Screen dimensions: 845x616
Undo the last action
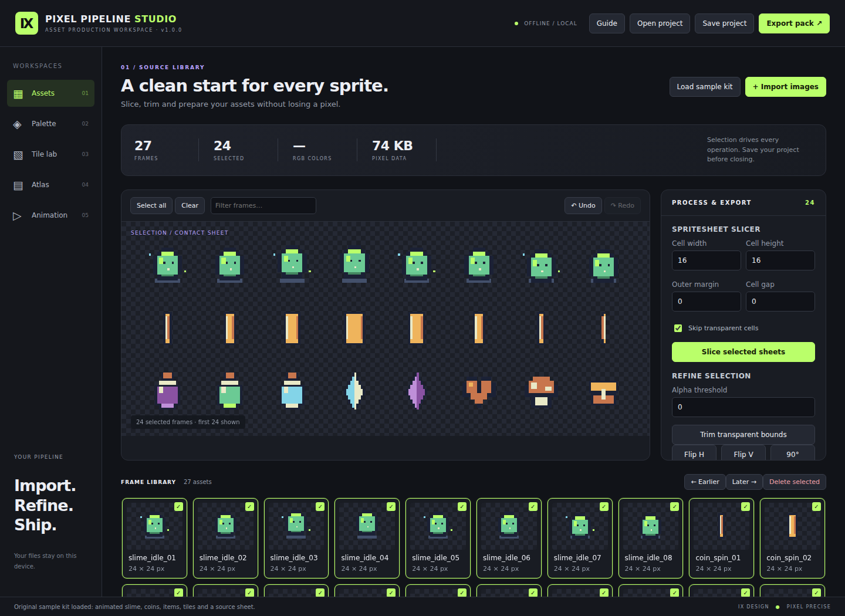[583, 205]
